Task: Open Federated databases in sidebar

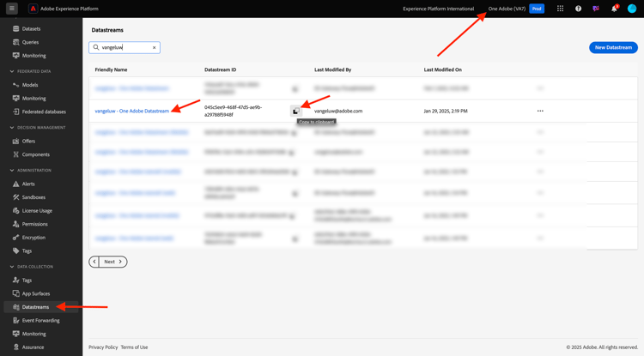Action: [44, 112]
